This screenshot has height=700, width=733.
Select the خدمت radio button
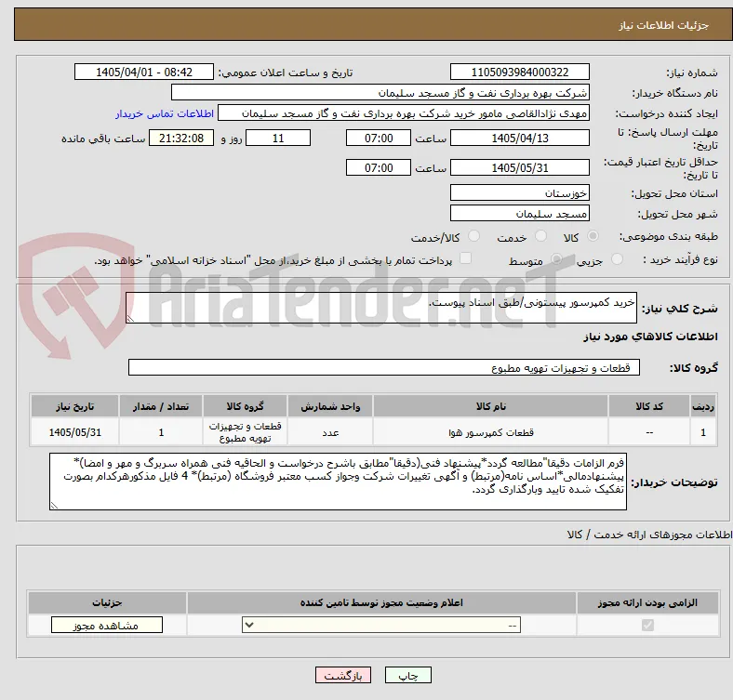pyautogui.click(x=540, y=236)
